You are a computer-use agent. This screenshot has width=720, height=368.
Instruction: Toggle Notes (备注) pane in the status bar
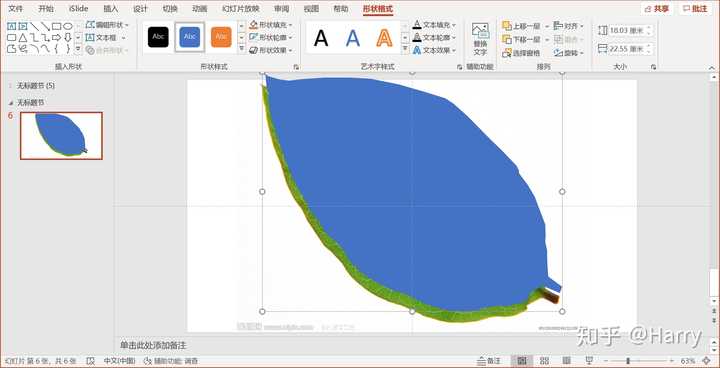click(x=489, y=361)
